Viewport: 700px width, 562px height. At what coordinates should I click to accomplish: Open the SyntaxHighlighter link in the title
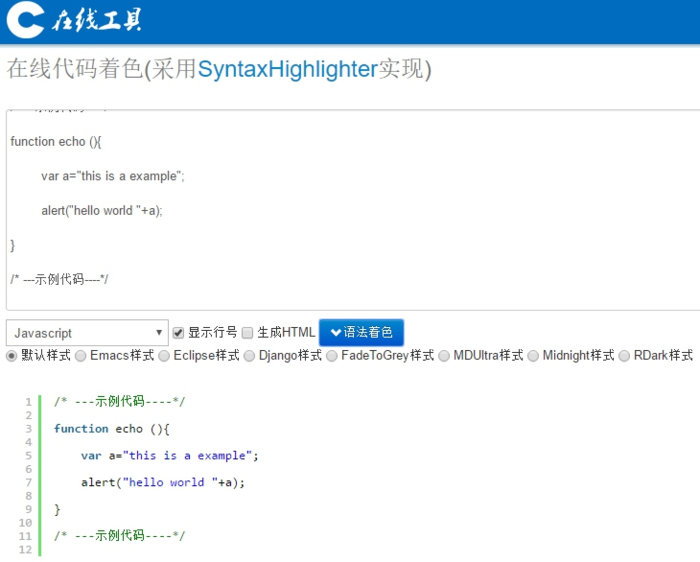click(288, 69)
